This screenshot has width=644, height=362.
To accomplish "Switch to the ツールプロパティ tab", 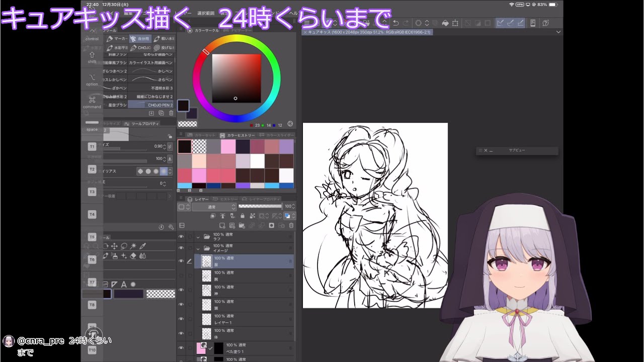I will (142, 124).
